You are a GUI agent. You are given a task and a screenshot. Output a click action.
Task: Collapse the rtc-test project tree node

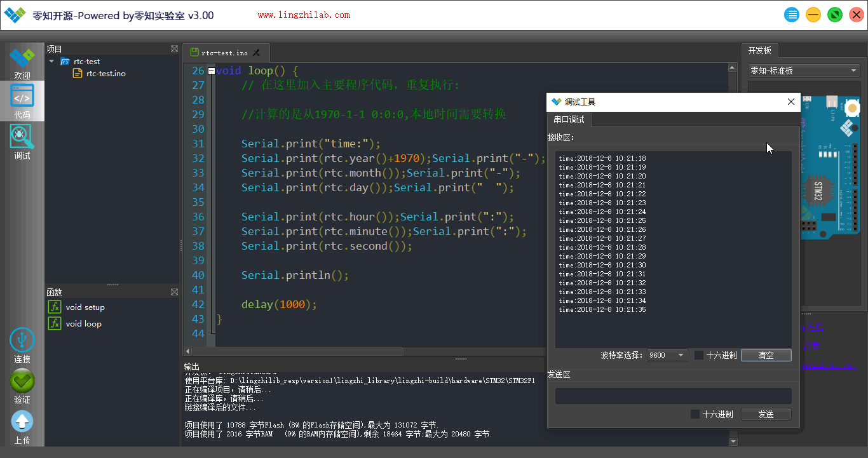[x=51, y=62]
